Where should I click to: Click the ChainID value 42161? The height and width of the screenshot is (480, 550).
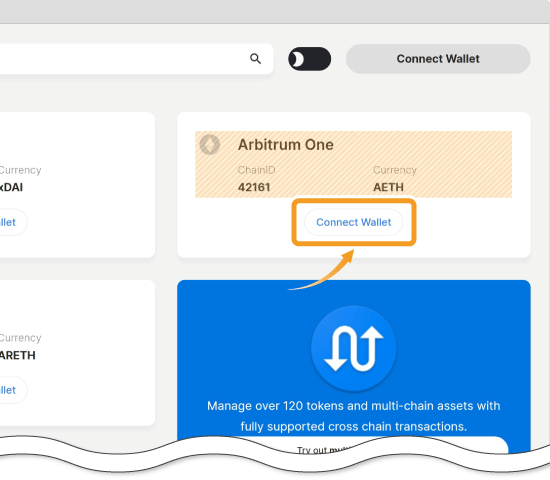coord(254,187)
